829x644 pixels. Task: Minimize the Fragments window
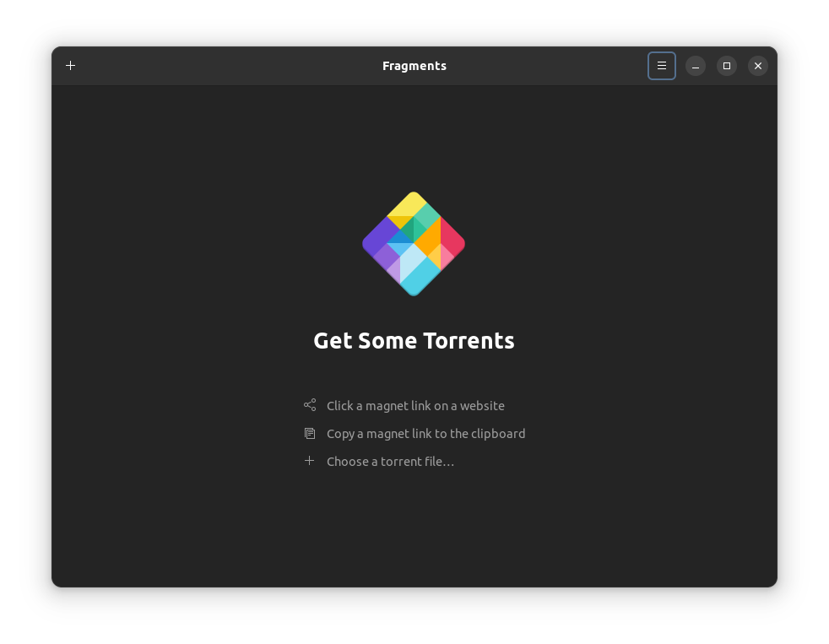(696, 66)
